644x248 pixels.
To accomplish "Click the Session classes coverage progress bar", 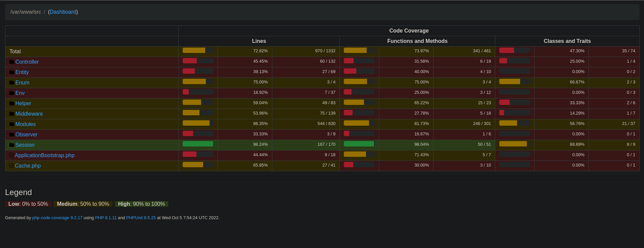I will pyautogui.click(x=515, y=144).
